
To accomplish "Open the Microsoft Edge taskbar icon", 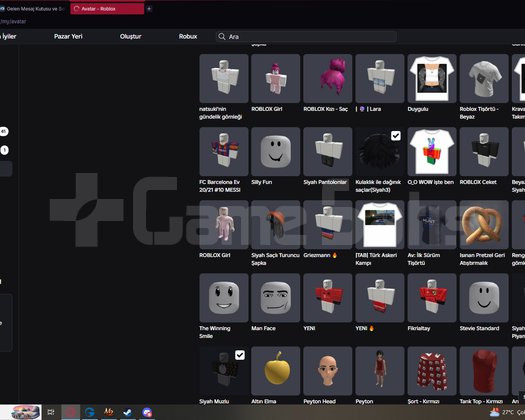I will (89, 412).
